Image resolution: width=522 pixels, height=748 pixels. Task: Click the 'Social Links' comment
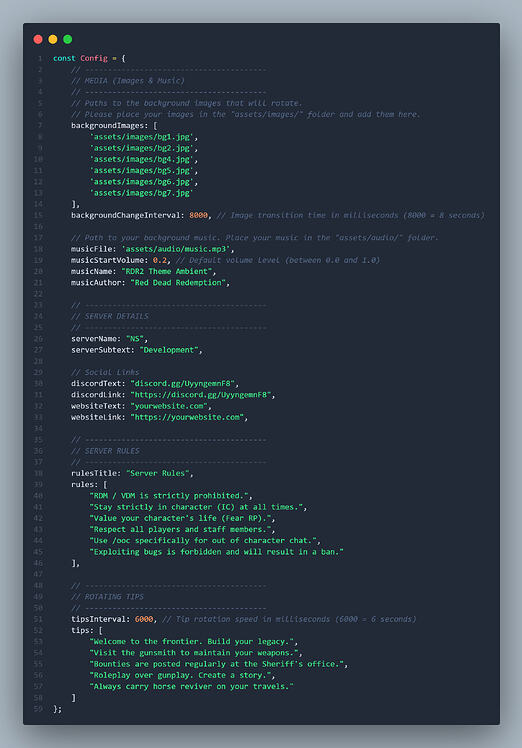(105, 372)
